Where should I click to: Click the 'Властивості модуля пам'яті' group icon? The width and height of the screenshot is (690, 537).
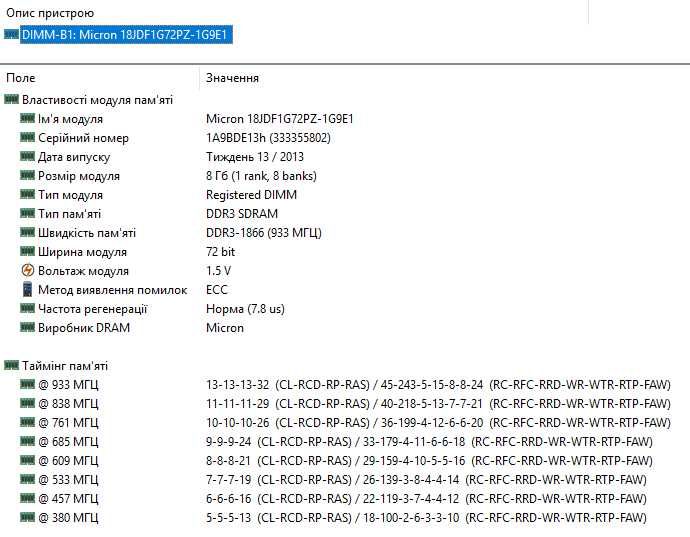tap(11, 99)
